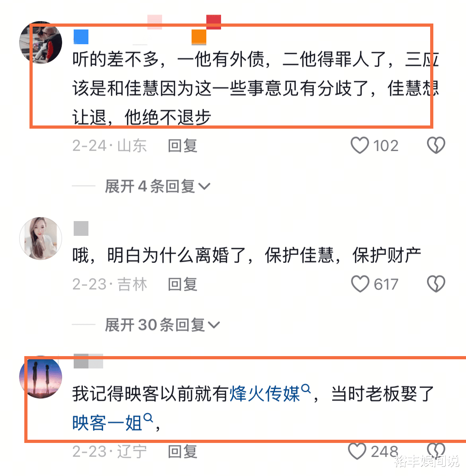Tap broken heart on the Jilin comment
Image resolution: width=466 pixels, height=476 pixels.
point(436,284)
